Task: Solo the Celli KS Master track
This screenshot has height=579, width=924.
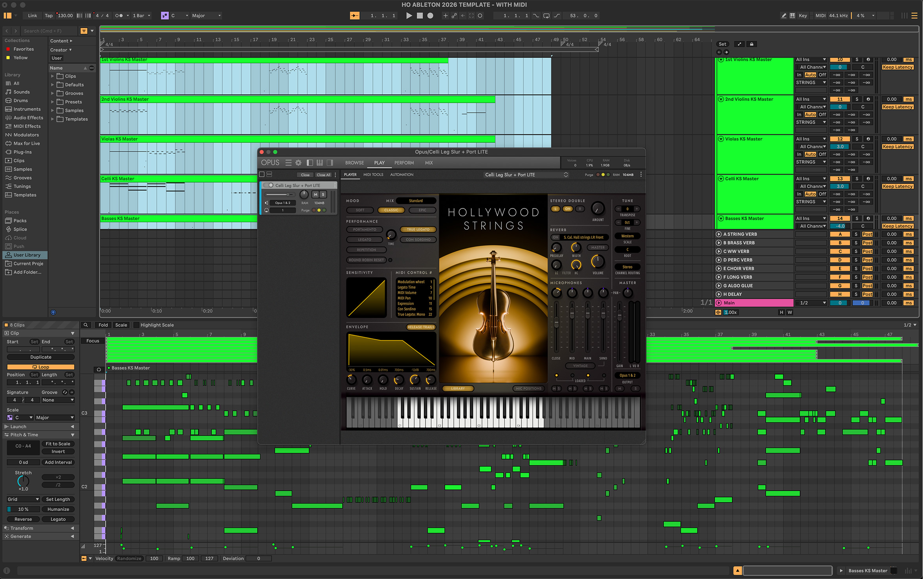Action: (857, 179)
